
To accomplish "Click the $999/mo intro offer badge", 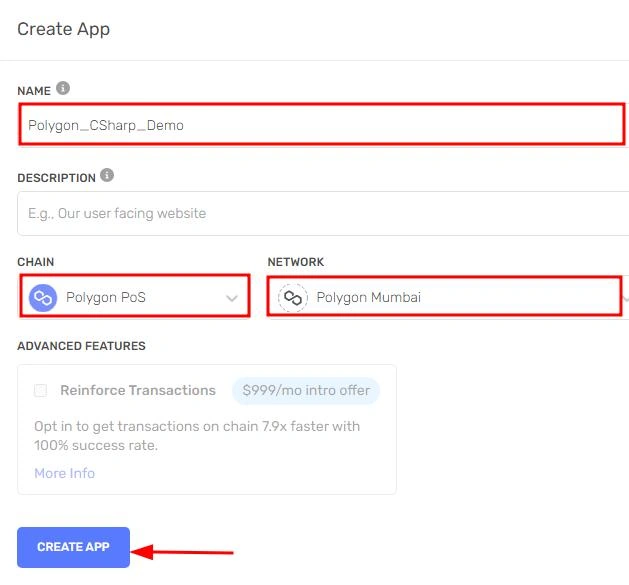I will [x=306, y=390].
